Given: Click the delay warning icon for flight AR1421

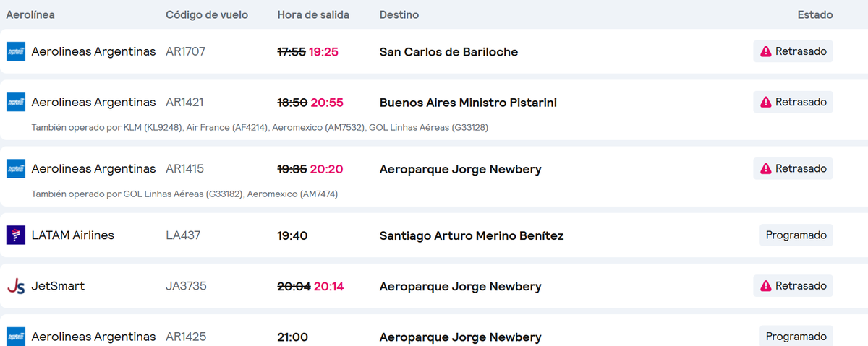Looking at the screenshot, I should [x=766, y=102].
